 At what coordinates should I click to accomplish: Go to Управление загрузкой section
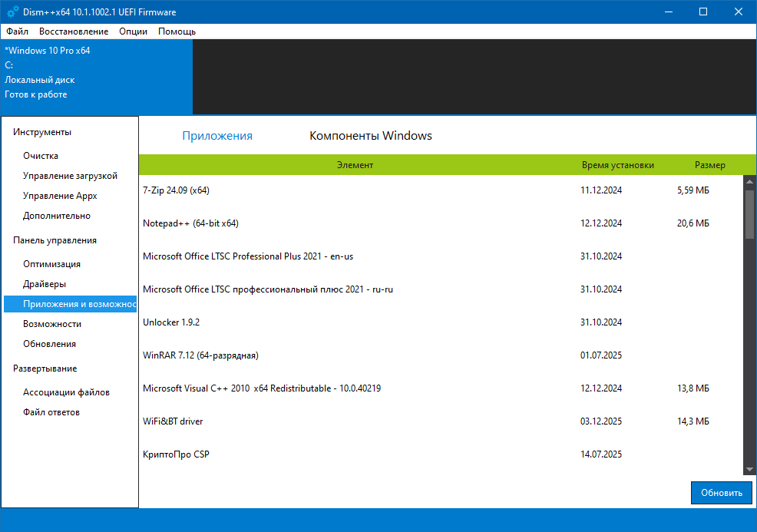coord(70,176)
